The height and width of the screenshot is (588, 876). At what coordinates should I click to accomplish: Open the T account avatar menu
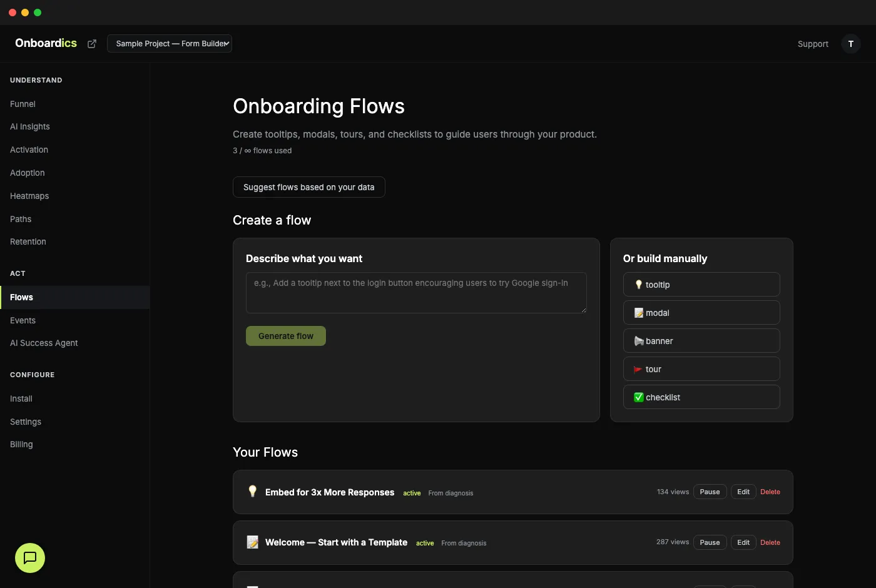click(851, 44)
